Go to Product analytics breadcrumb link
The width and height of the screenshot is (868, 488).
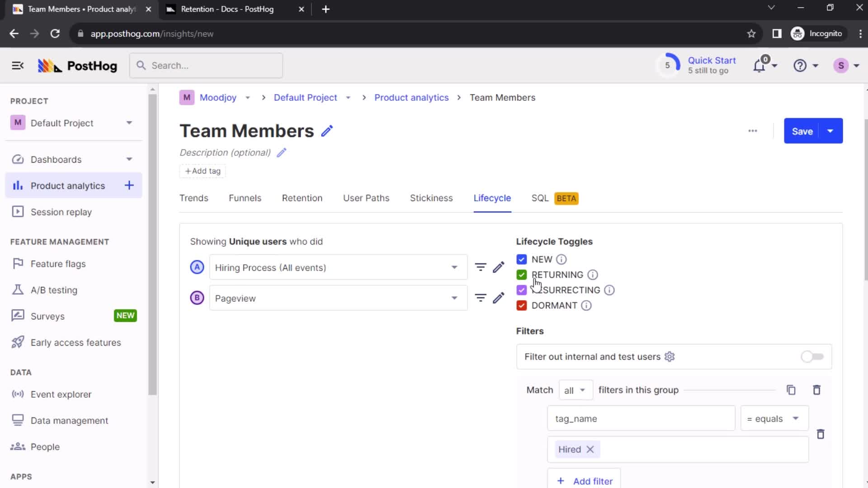tap(411, 98)
